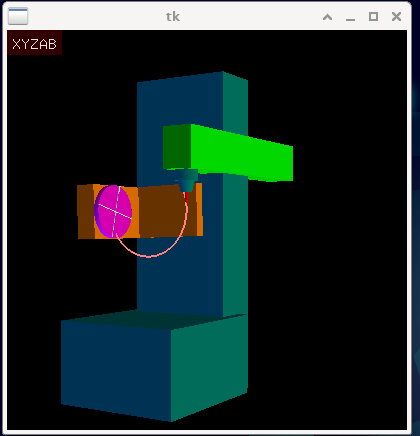Click the magenta rotary disc

pyautogui.click(x=113, y=211)
